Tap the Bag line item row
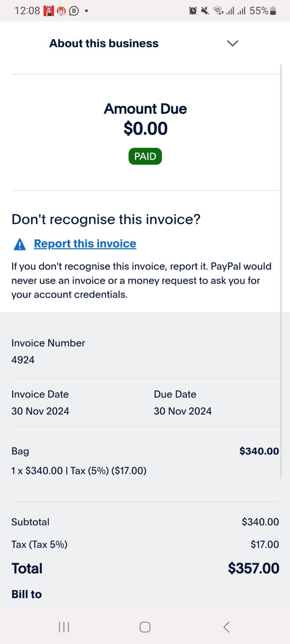This screenshot has height=644, width=290. 145,460
